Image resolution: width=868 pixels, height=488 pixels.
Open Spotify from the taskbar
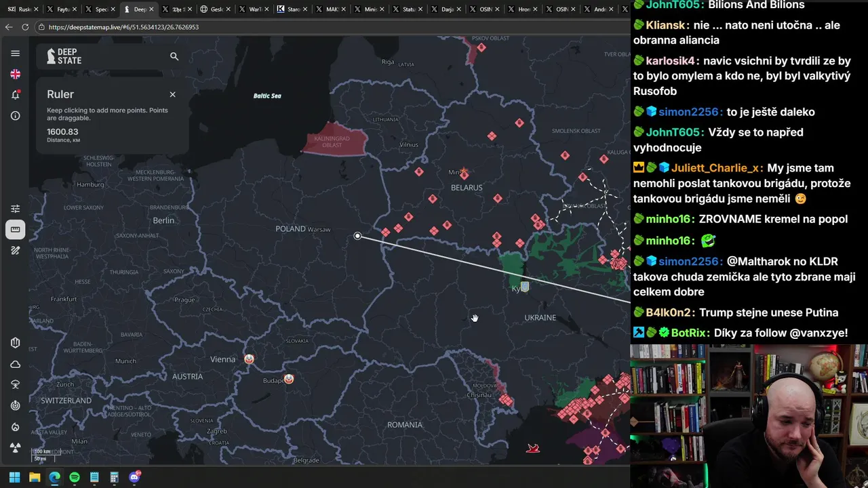pos(75,477)
